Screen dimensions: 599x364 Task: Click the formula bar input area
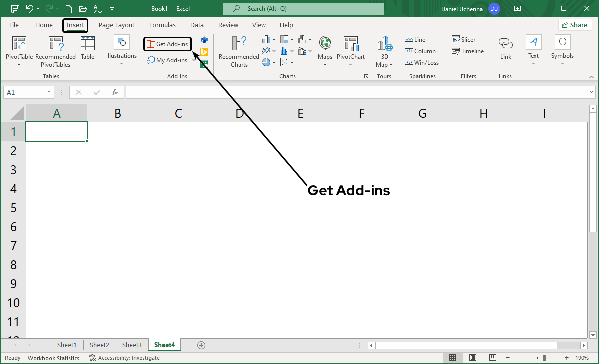pyautogui.click(x=300, y=92)
